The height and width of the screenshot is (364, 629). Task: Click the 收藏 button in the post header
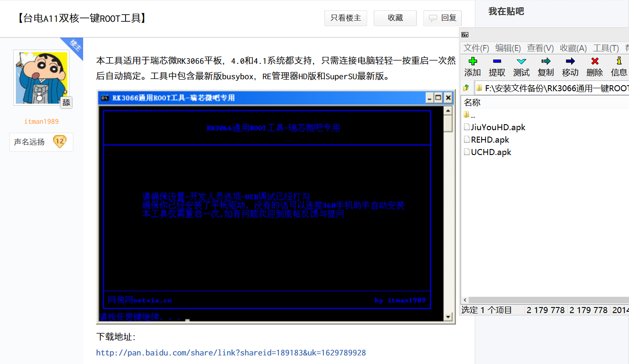pos(395,18)
